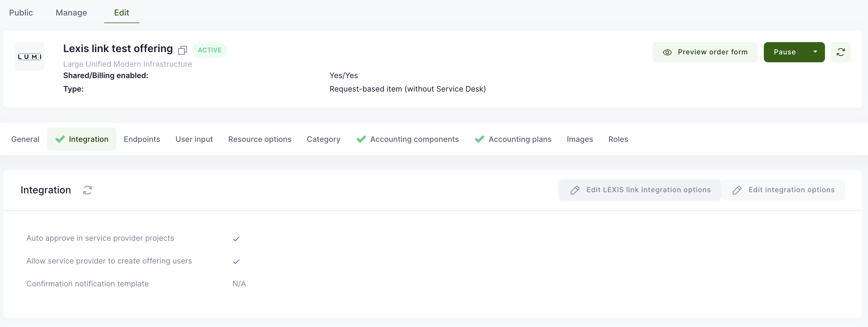This screenshot has height=327, width=868.
Task: Open the Public tab
Action: [21, 13]
